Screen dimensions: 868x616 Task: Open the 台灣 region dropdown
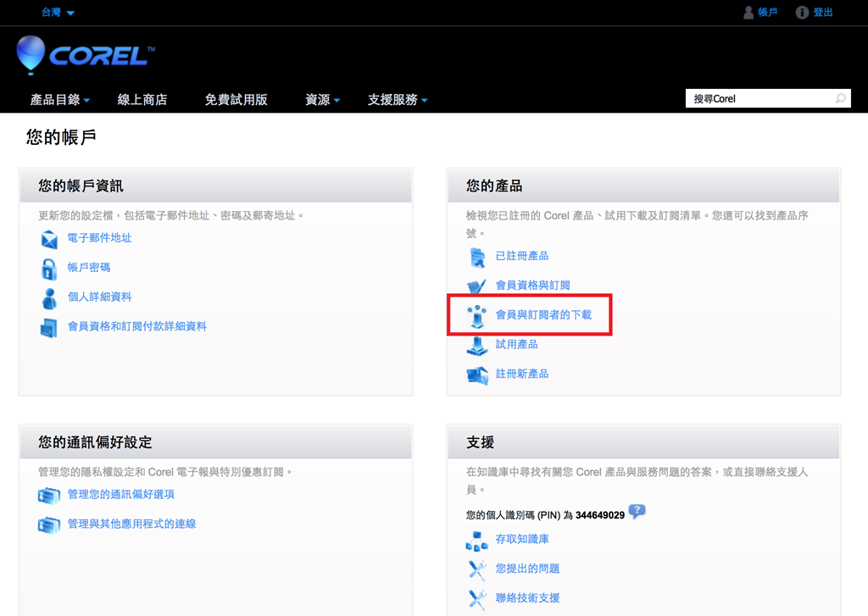(58, 12)
